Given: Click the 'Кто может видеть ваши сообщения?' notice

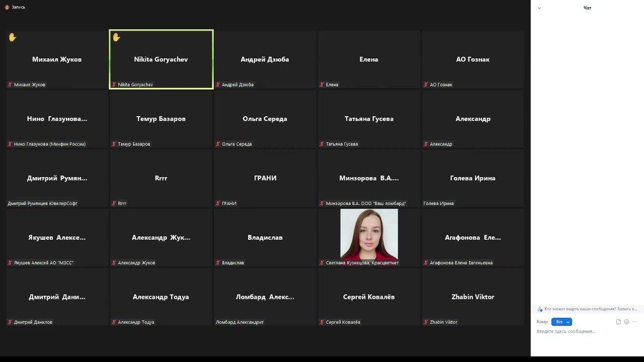Looking at the screenshot, I should (x=587, y=309).
